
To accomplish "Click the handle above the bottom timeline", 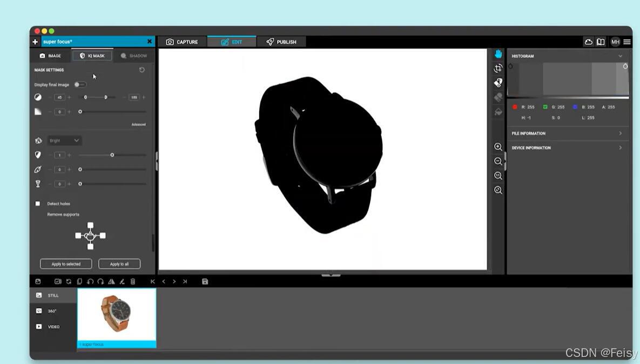I will [331, 275].
